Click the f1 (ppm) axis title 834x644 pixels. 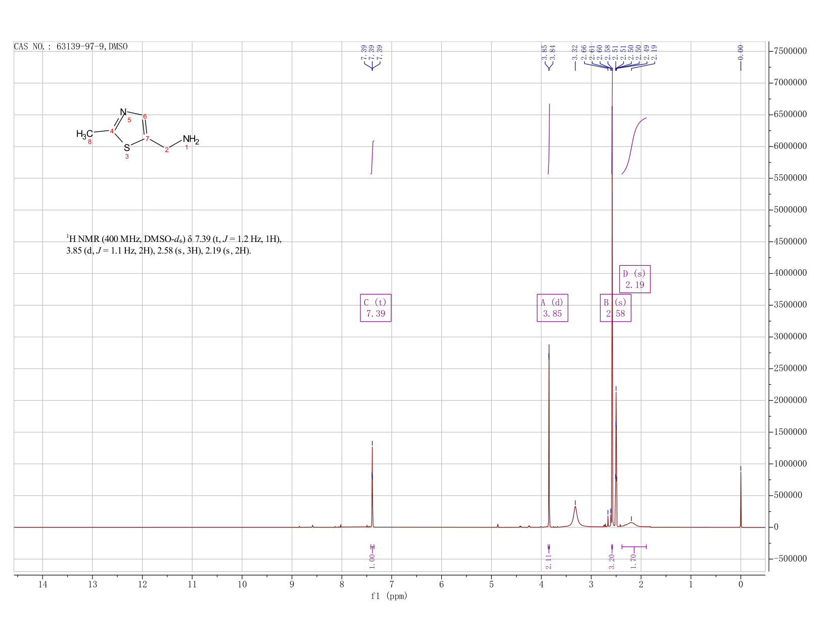click(x=389, y=596)
